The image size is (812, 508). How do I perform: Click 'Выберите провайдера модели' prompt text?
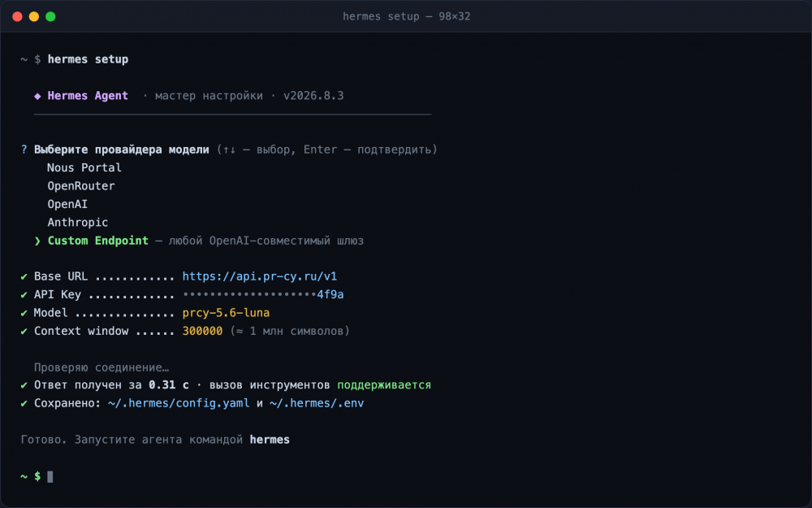(x=122, y=150)
